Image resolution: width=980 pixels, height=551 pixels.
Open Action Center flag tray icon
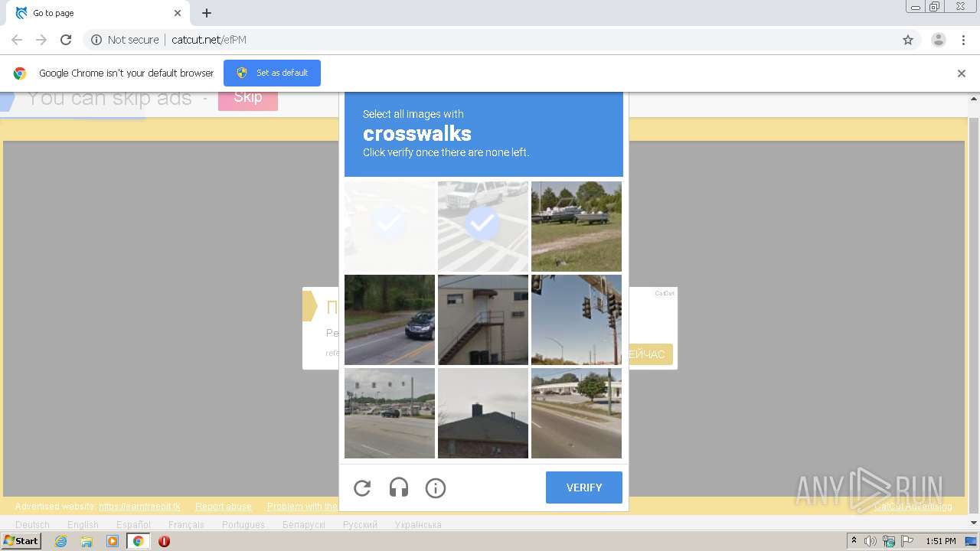906,541
